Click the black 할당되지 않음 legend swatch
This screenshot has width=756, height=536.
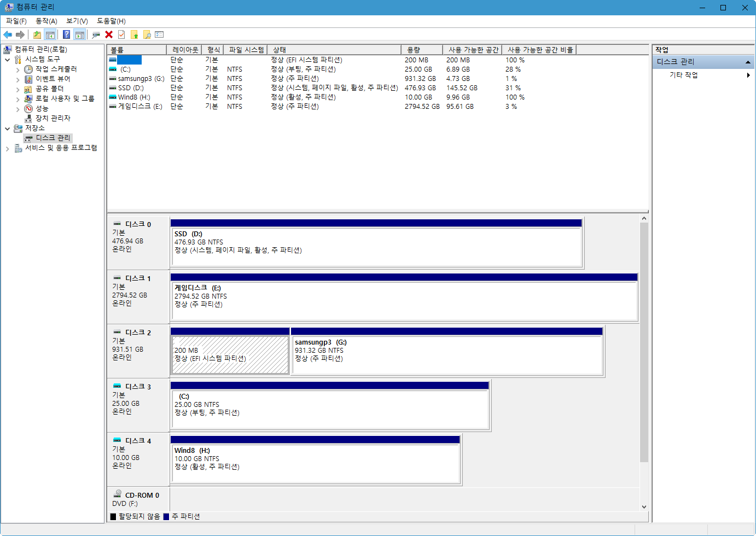(113, 516)
